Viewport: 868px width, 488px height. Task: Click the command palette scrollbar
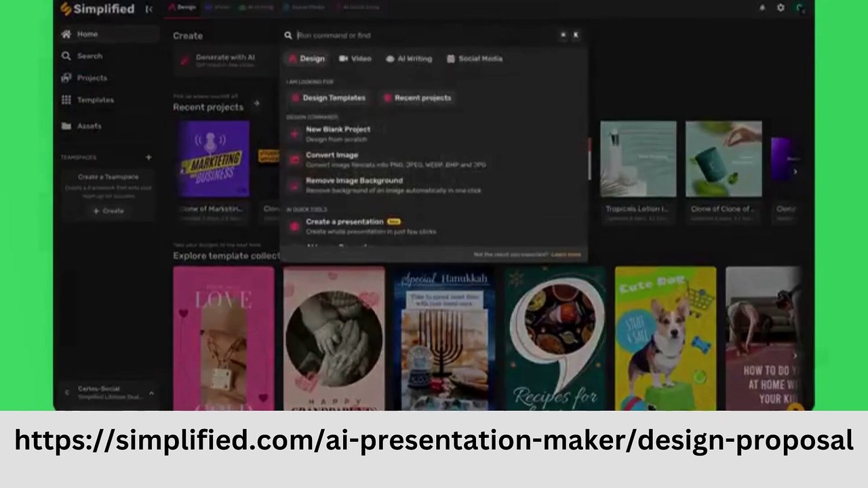(x=589, y=159)
